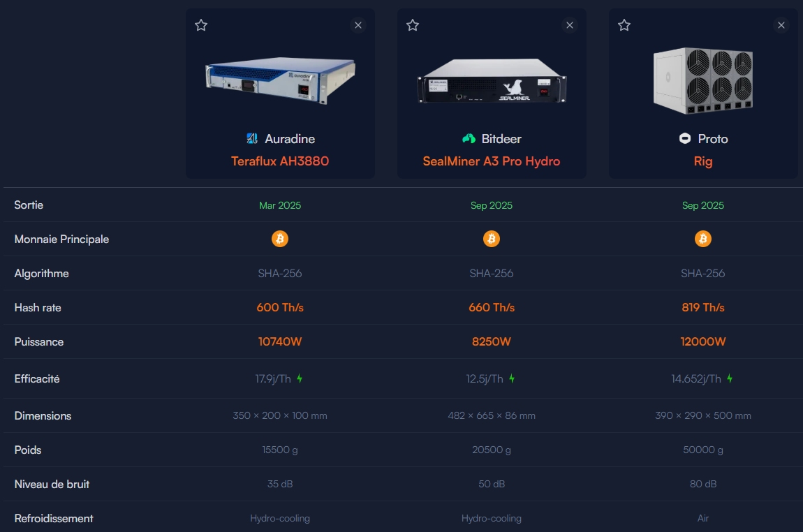This screenshot has height=532, width=803.
Task: Click the Bitcoin icon in SealMiner column
Action: coord(492,239)
